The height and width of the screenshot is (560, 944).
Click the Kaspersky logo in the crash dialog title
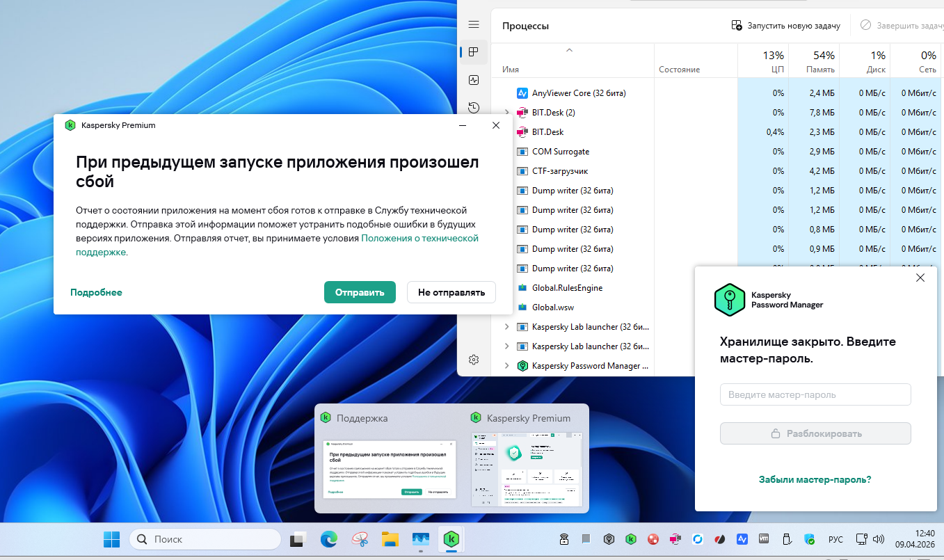(x=70, y=125)
